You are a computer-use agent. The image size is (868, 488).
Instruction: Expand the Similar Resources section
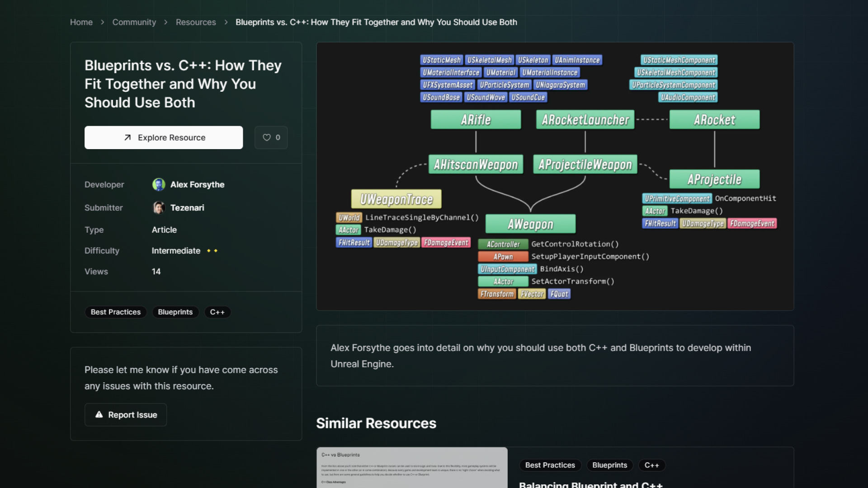pyautogui.click(x=376, y=423)
